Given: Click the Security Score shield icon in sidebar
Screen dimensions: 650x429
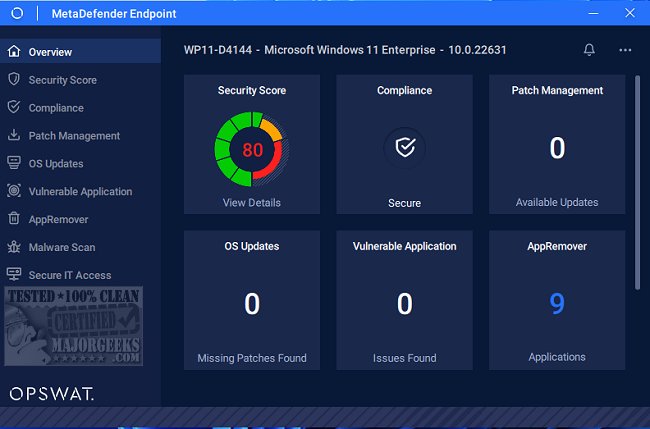Looking at the screenshot, I should click(x=14, y=79).
